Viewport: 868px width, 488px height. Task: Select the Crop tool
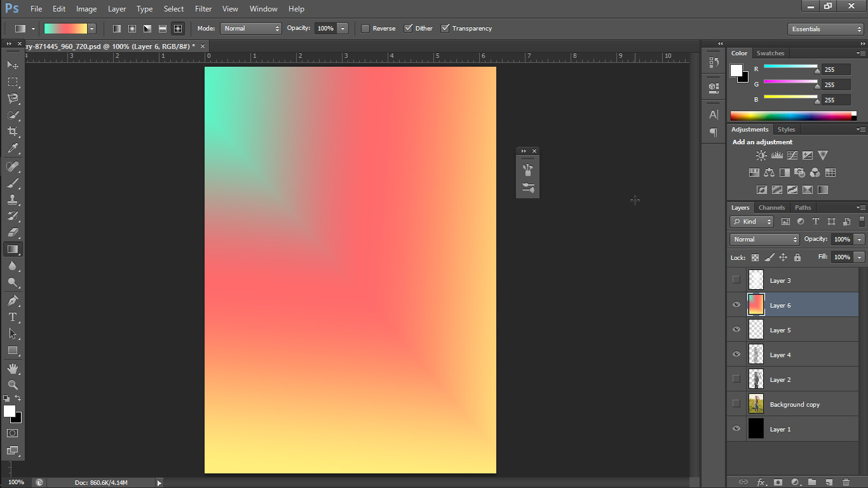13,132
